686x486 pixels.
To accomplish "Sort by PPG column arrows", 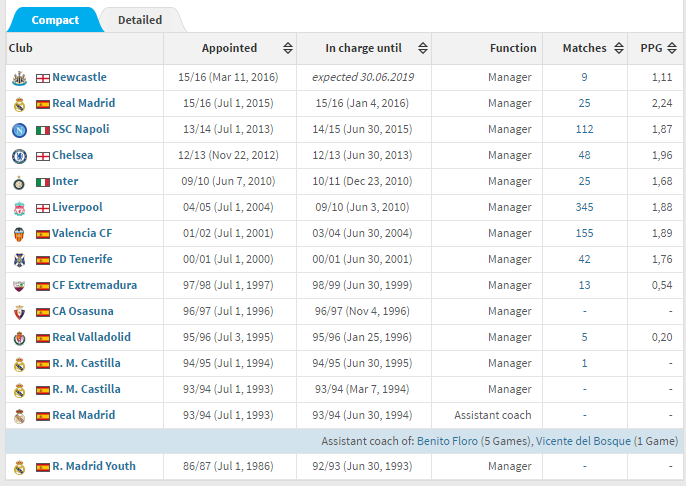I will 672,48.
